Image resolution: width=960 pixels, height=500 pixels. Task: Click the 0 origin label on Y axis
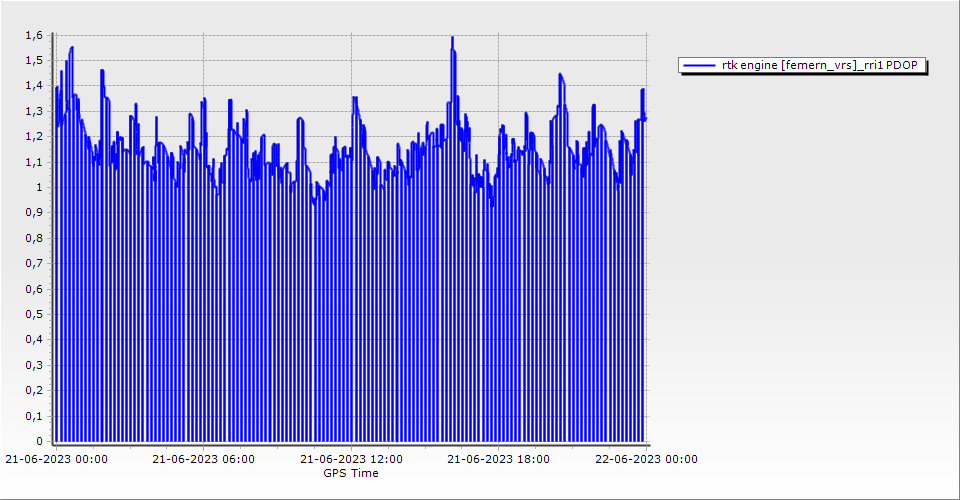coord(39,441)
